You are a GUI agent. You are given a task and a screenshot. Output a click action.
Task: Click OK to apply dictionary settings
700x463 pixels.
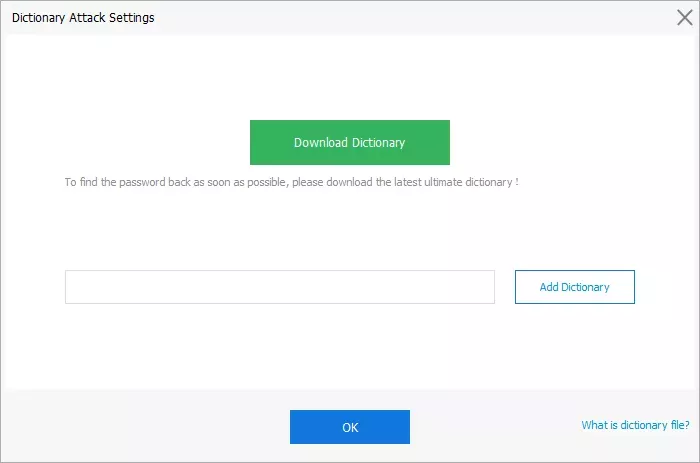(x=349, y=427)
